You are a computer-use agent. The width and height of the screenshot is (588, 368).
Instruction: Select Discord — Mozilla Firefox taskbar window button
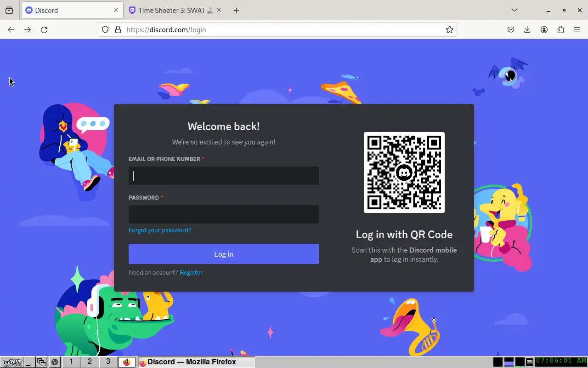196,362
